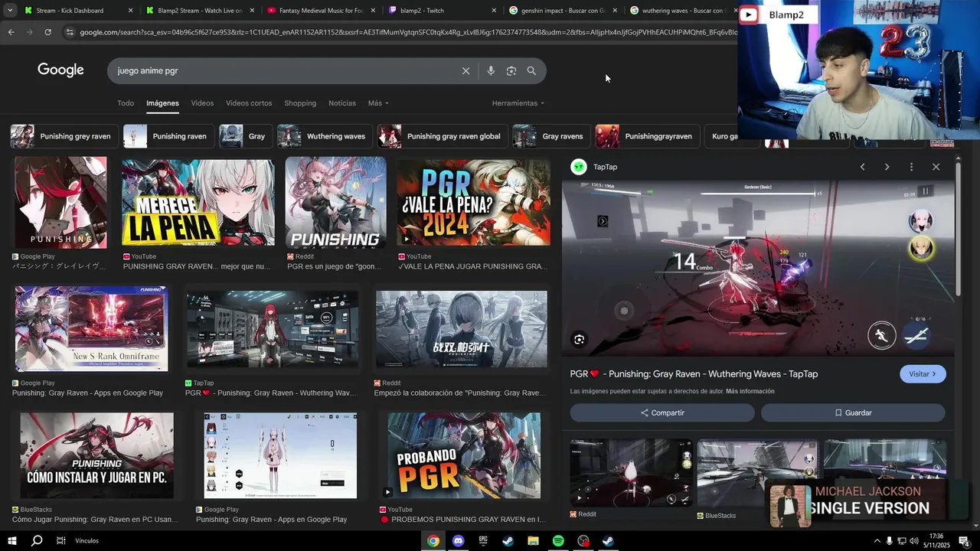Open File Explorer from taskbar
980x551 pixels.
[x=533, y=541]
